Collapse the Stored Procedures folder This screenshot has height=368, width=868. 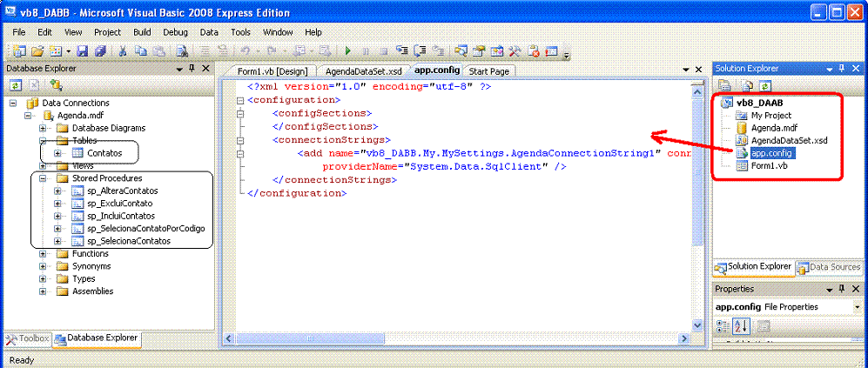coord(44,178)
